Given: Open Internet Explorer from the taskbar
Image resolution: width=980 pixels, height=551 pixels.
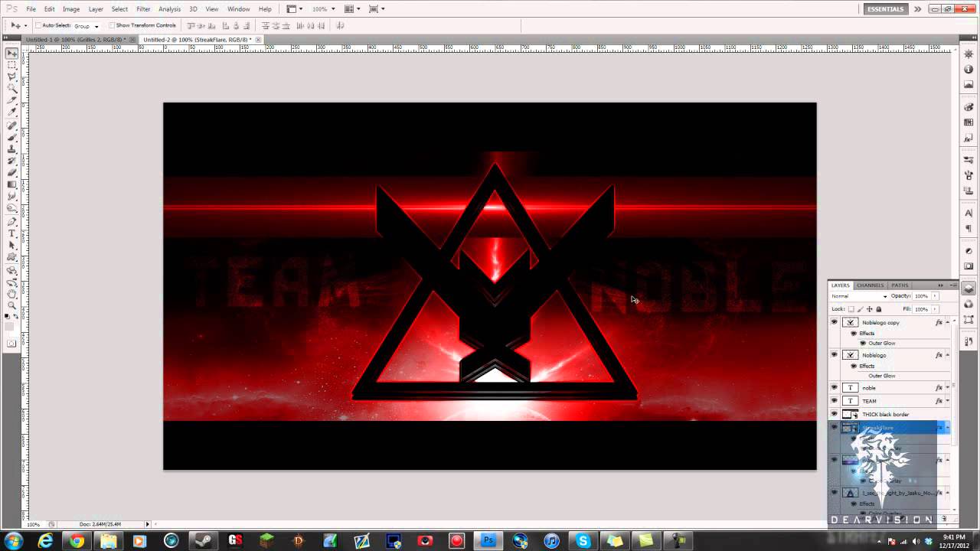Looking at the screenshot, I should click(46, 540).
